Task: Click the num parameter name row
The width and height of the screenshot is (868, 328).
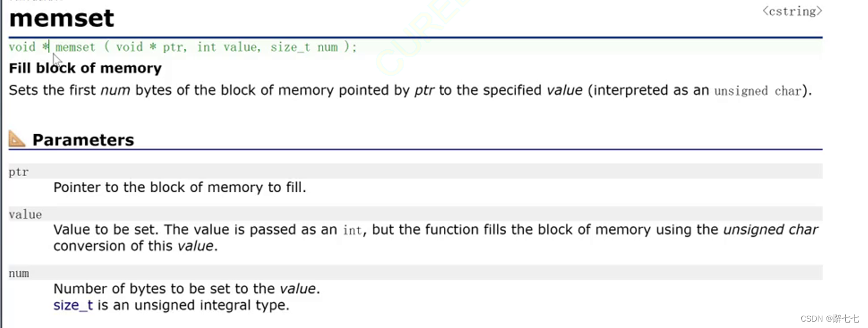Action: point(416,273)
